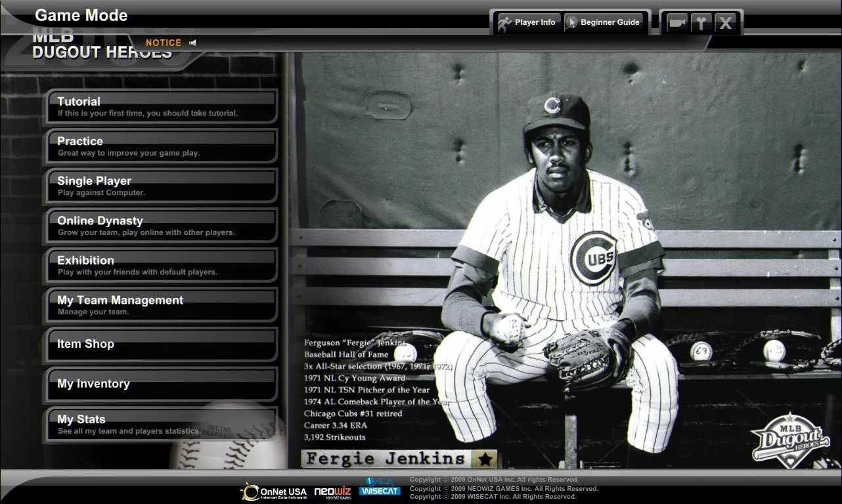Image resolution: width=842 pixels, height=504 pixels.
Task: Select Practice from the game modes
Action: 162,146
